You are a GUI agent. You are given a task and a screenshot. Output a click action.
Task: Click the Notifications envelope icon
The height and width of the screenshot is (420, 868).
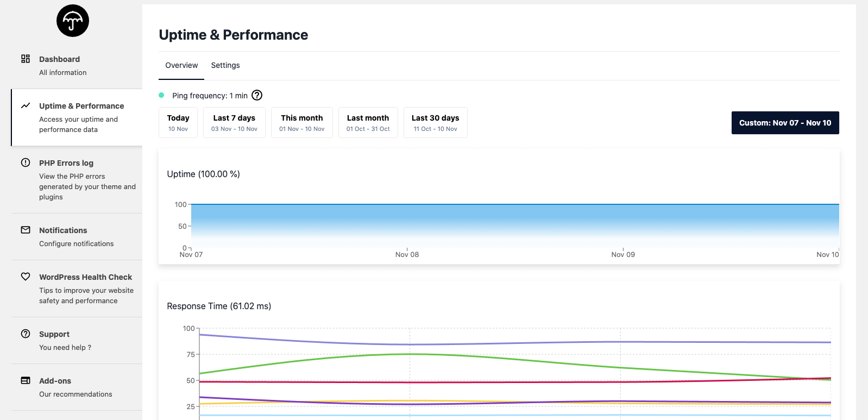pyautogui.click(x=26, y=230)
